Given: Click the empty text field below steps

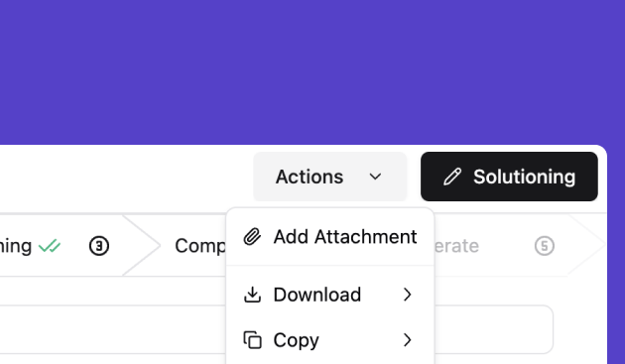Looking at the screenshot, I should pos(113,329).
